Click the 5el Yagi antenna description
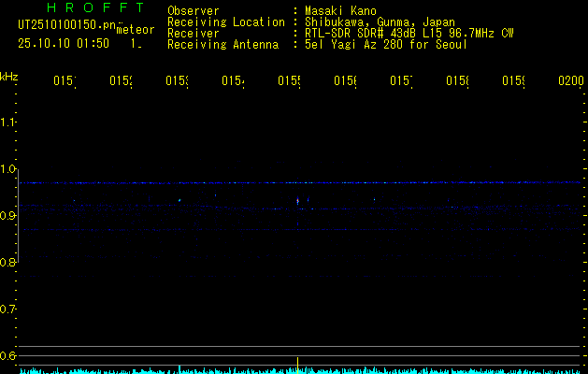 [385, 44]
